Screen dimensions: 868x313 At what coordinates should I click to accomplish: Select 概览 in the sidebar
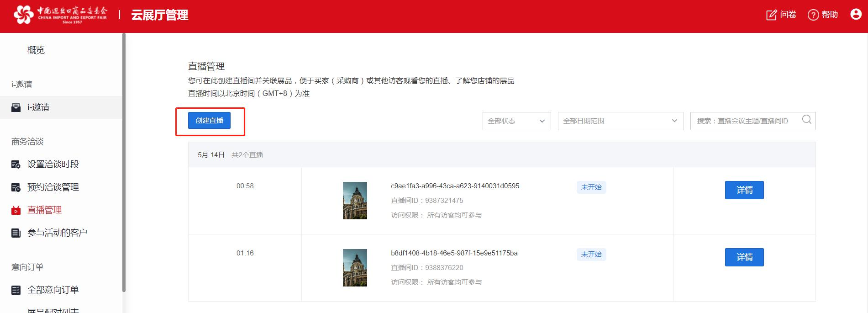pyautogui.click(x=36, y=50)
